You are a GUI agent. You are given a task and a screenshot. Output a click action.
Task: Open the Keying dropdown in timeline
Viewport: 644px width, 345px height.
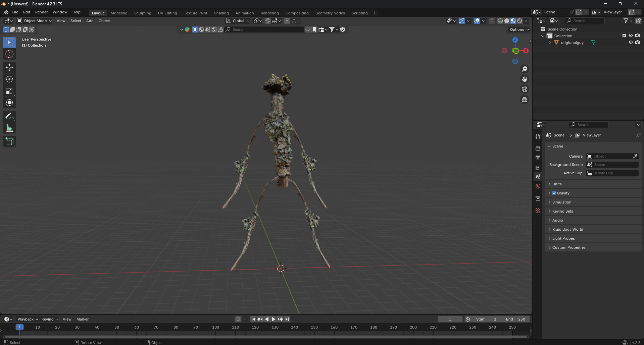point(50,319)
